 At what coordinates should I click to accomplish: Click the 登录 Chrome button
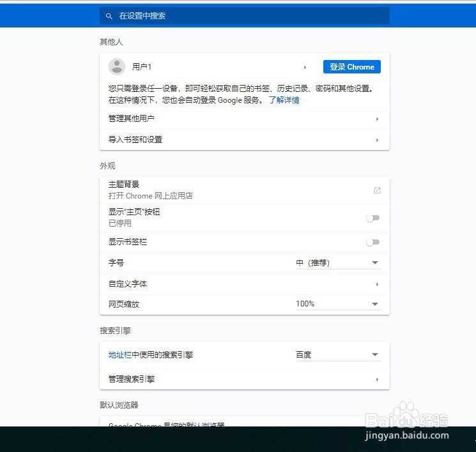pos(352,67)
